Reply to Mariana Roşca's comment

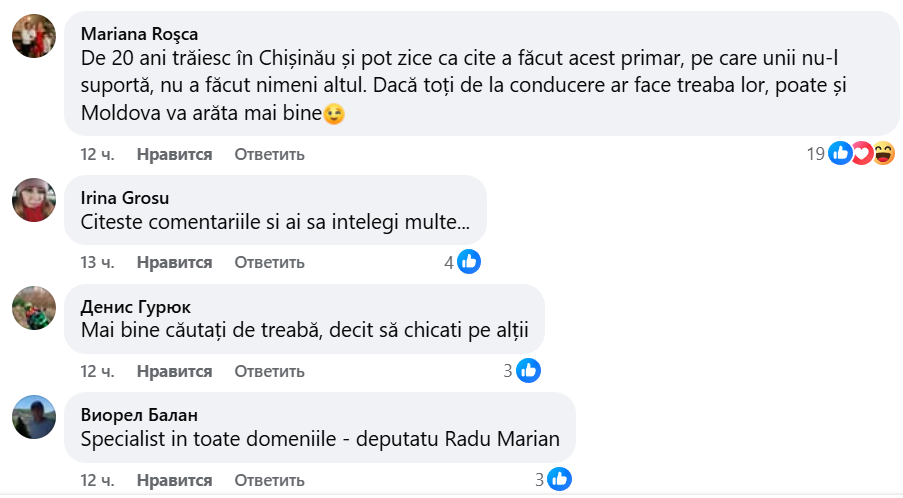coord(269,155)
